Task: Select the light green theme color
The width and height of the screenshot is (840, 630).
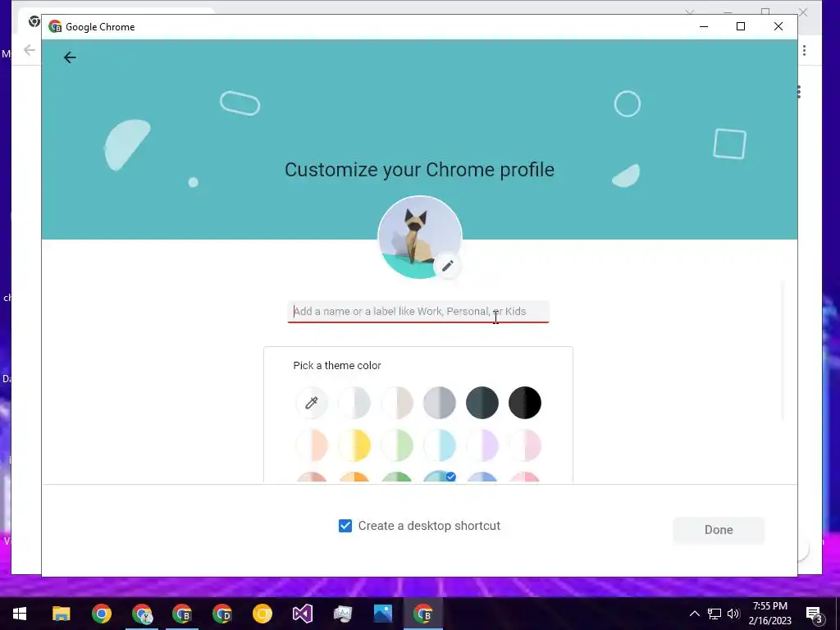Action: click(x=397, y=445)
